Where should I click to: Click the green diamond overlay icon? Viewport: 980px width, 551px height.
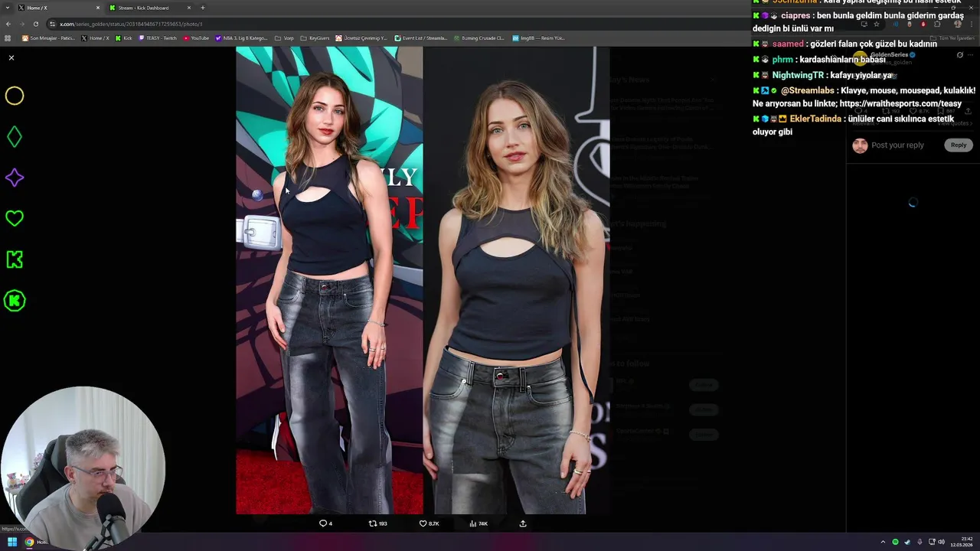coord(15,137)
